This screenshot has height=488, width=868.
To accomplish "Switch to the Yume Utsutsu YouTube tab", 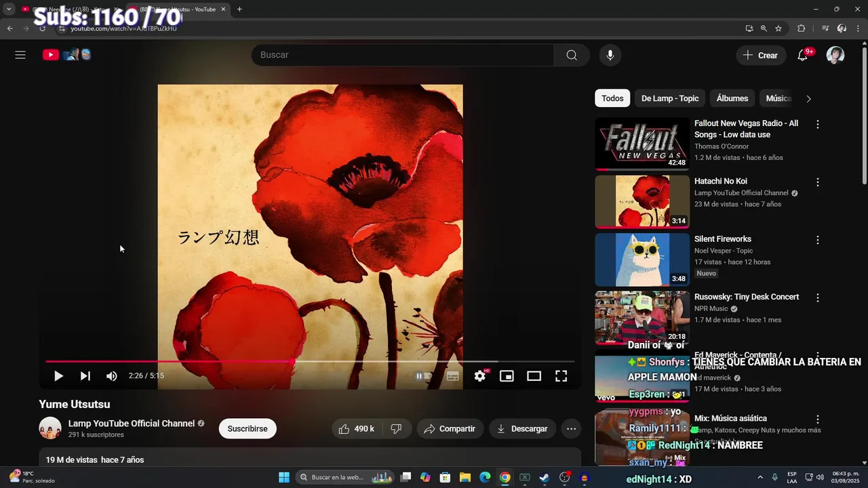I will [x=178, y=9].
